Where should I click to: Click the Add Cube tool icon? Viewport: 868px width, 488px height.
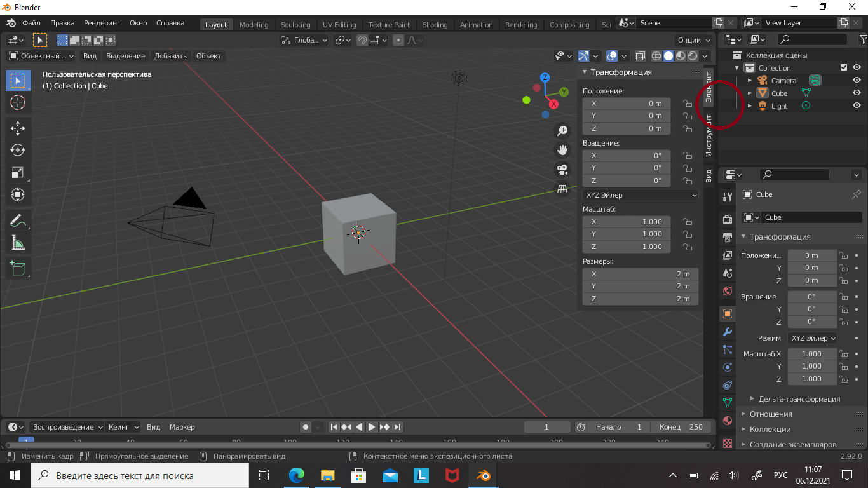point(18,268)
